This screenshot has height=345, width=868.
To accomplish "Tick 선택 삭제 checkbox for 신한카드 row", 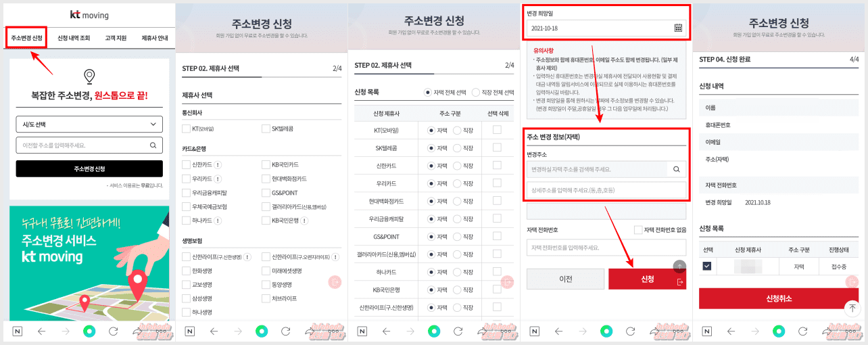I will 497,165.
